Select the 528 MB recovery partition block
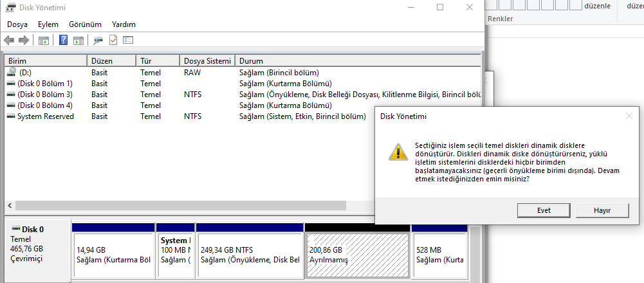Viewport: 644px width, 283px height. pos(439,251)
